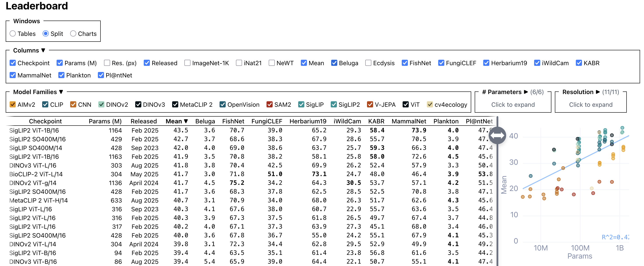
Task: Expand the # Parameters filter
Action: (x=513, y=104)
